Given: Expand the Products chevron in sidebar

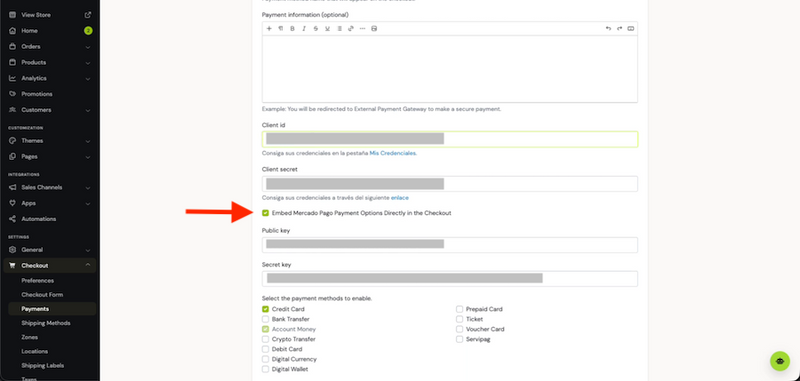Looking at the screenshot, I should [88, 63].
